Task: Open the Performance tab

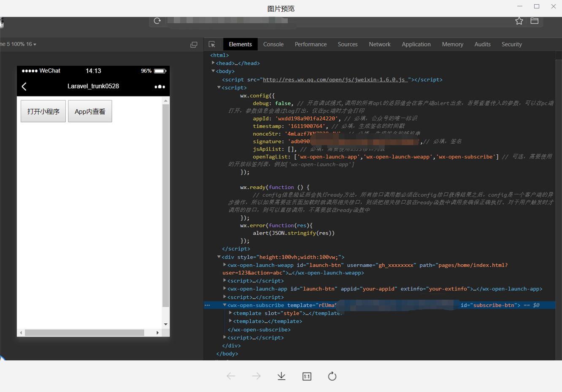Action: [x=311, y=44]
